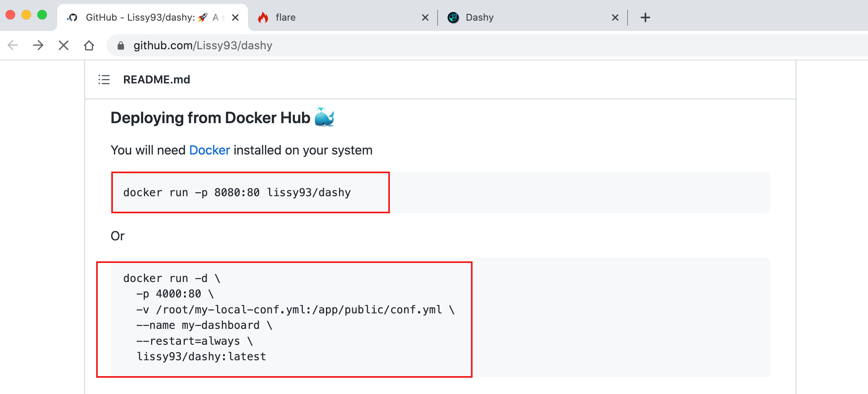868x394 pixels.
Task: Click the README.md file title
Action: point(157,80)
